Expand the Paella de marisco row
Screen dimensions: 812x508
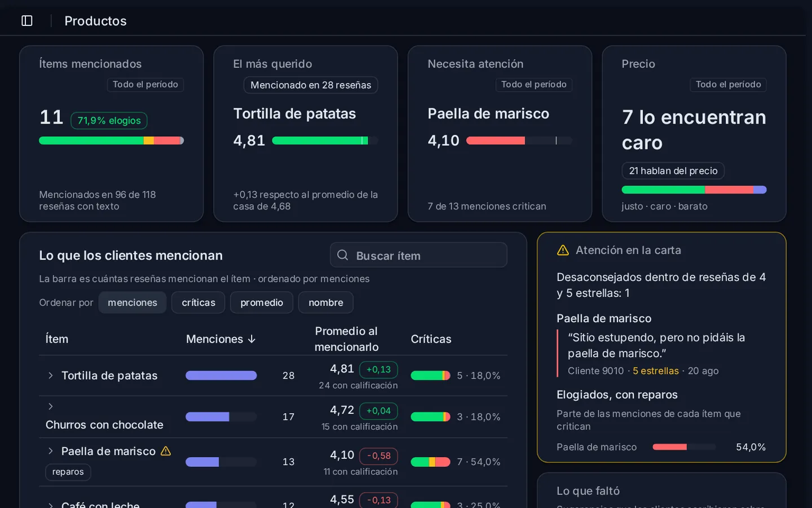click(51, 451)
